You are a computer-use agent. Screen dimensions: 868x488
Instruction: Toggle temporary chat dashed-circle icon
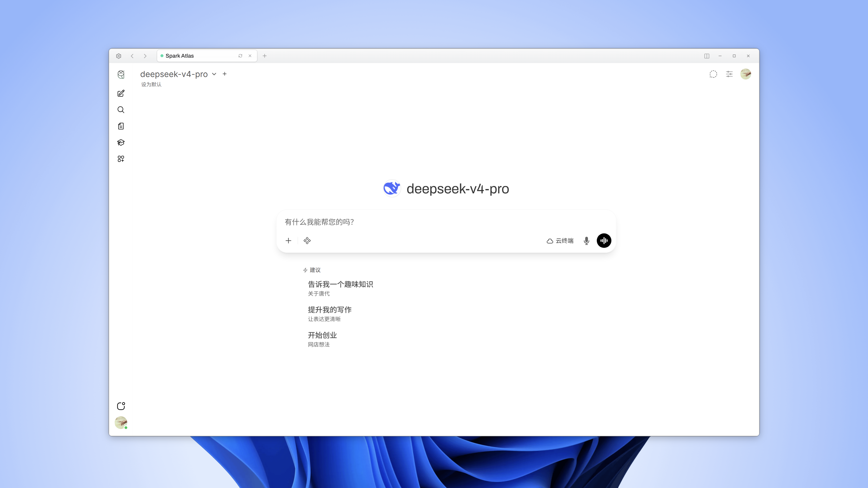tap(713, 74)
